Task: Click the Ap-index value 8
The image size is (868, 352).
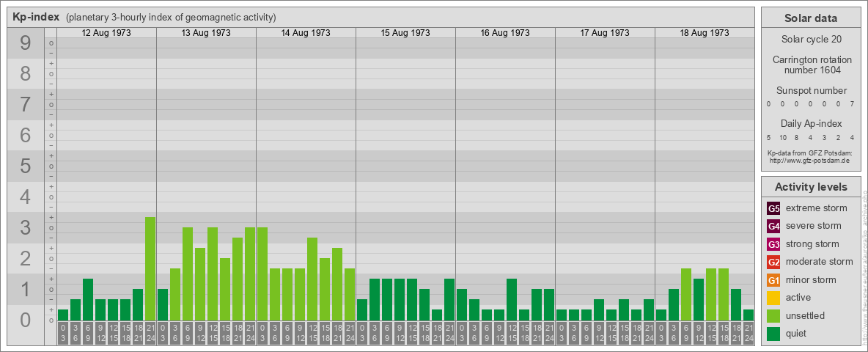Action: (797, 137)
